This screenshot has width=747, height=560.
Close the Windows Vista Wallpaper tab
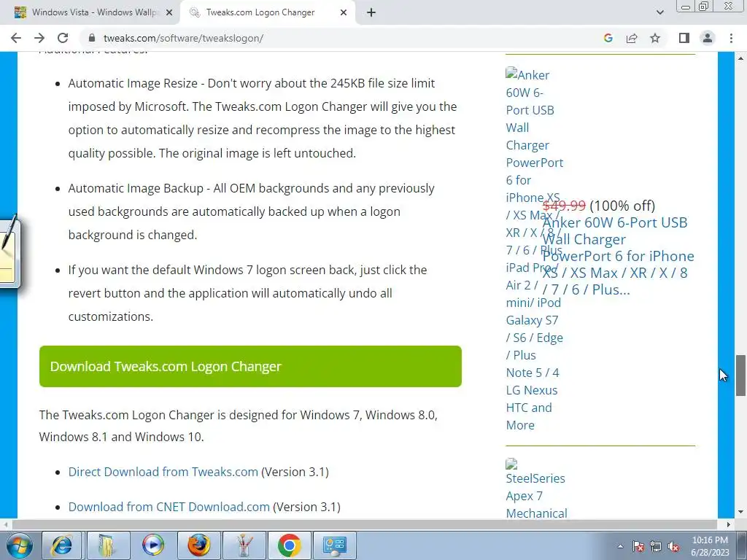[169, 13]
